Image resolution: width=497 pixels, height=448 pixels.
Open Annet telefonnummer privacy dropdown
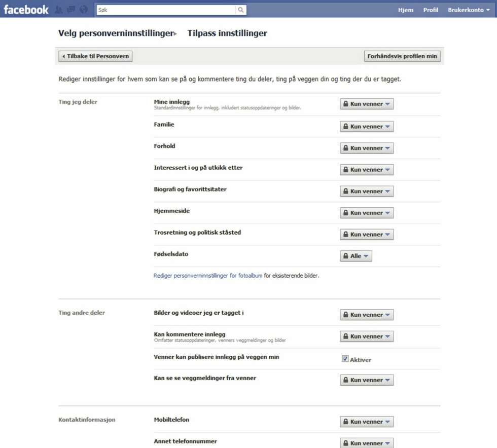tap(367, 442)
